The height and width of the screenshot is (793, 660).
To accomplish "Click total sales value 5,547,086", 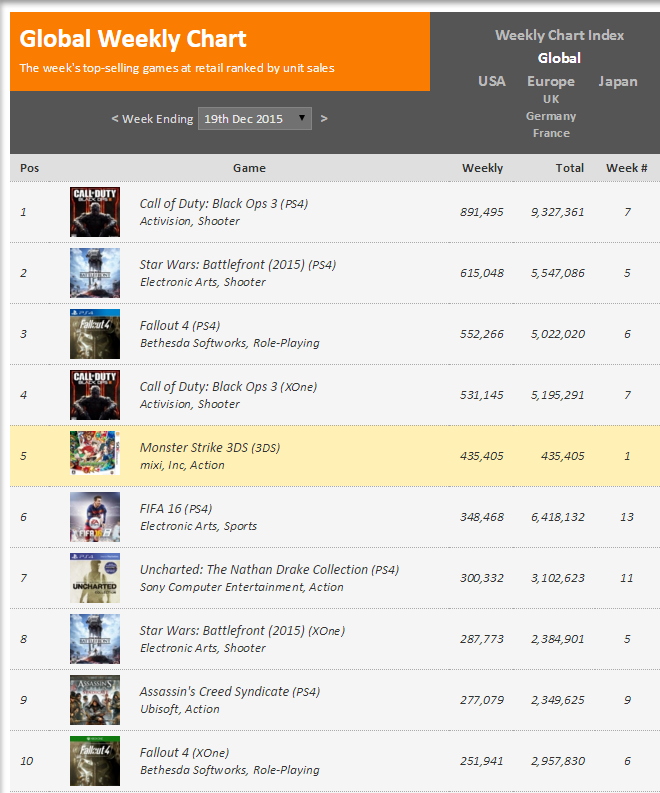I will click(x=557, y=274).
